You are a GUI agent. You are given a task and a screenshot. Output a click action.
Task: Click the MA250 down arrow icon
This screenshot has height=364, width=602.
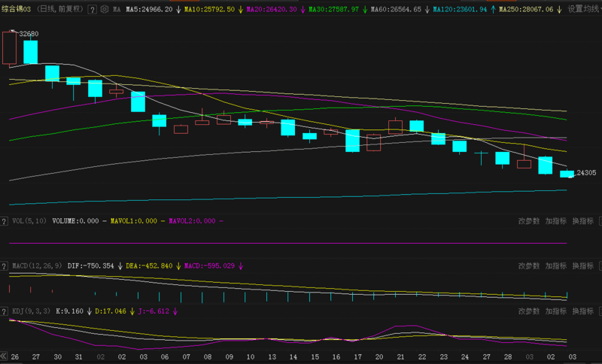click(x=559, y=10)
